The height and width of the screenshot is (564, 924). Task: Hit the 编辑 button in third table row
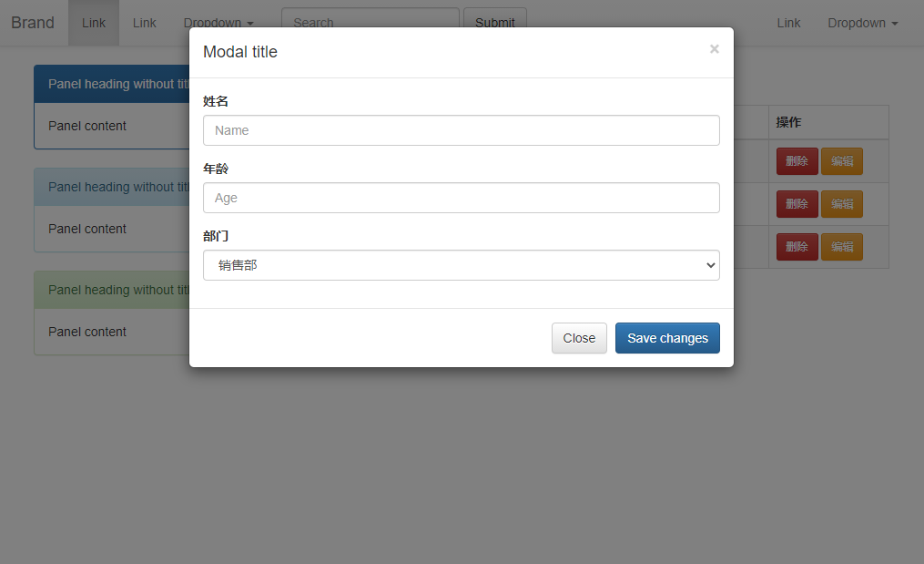[x=841, y=247]
